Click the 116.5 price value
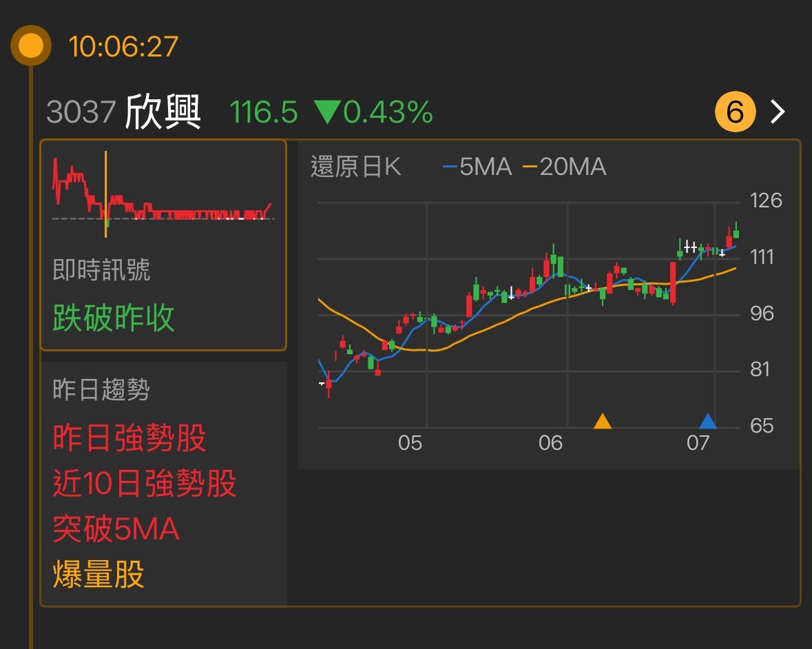The image size is (812, 649). [264, 112]
